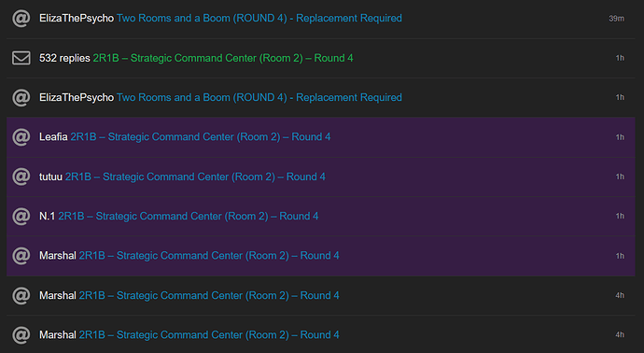Open the green Strategic Command Center topic link
Image resolution: width=644 pixels, height=353 pixels.
(x=223, y=58)
